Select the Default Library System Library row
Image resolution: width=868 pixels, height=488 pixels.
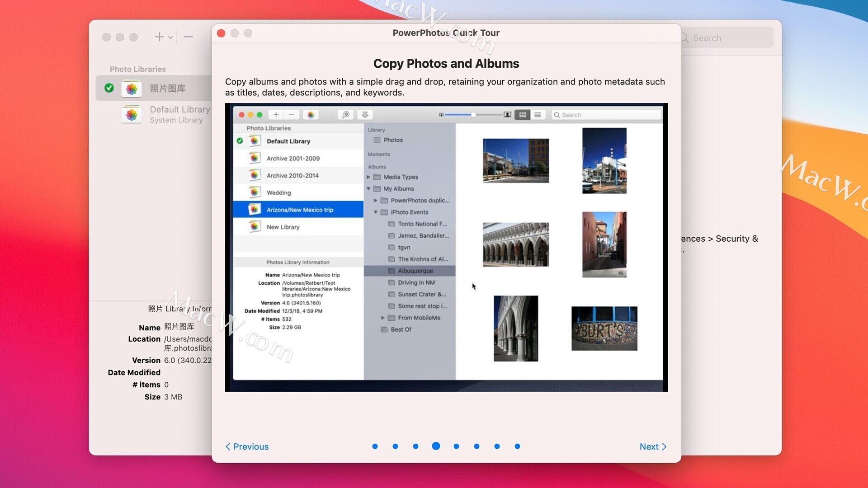(x=154, y=114)
